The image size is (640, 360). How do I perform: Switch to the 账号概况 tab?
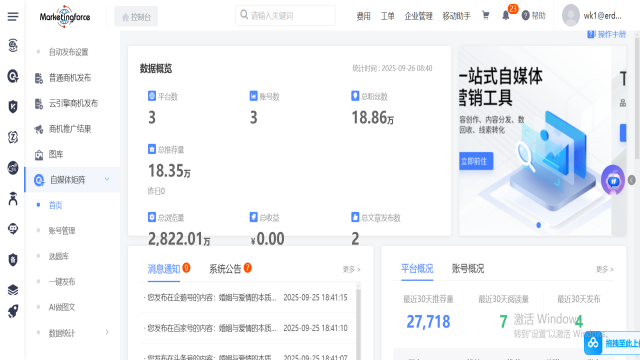468,269
